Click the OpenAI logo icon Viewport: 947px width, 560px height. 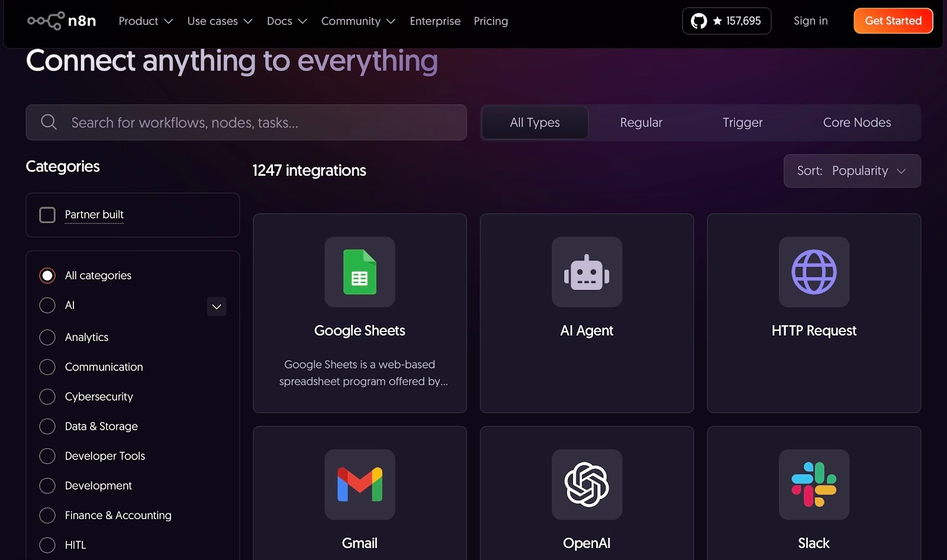click(587, 484)
